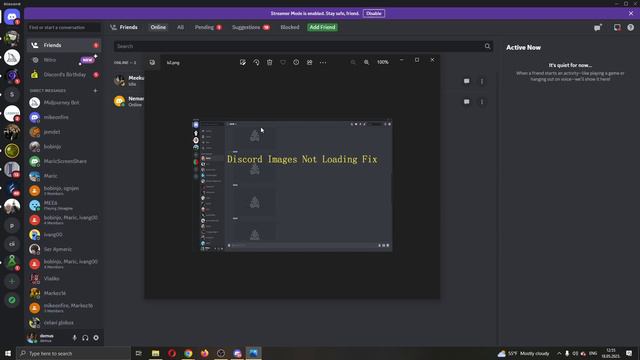Open the "mikeonfire, Marko56" group DM
The width and height of the screenshot is (640, 360).
pyautogui.click(x=64, y=308)
